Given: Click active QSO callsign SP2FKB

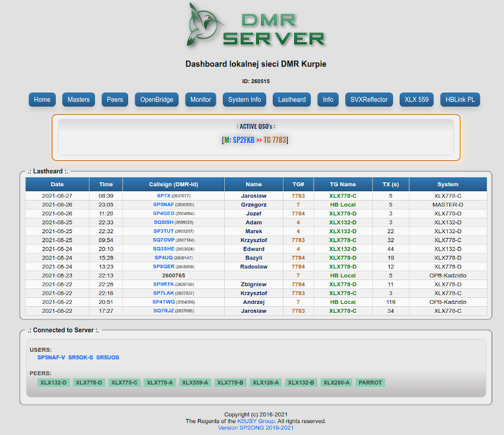Looking at the screenshot, I should (243, 140).
